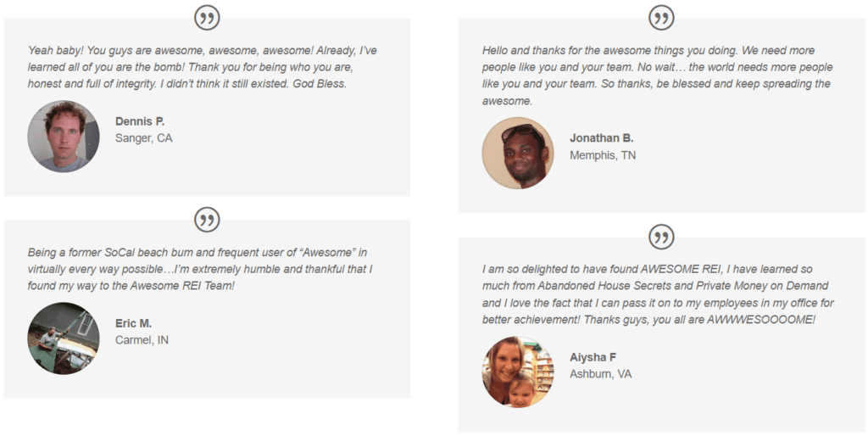Click the testimonial starting "Hello and thanks"
Image resolution: width=868 pixels, height=436 pixels.
coord(657,75)
